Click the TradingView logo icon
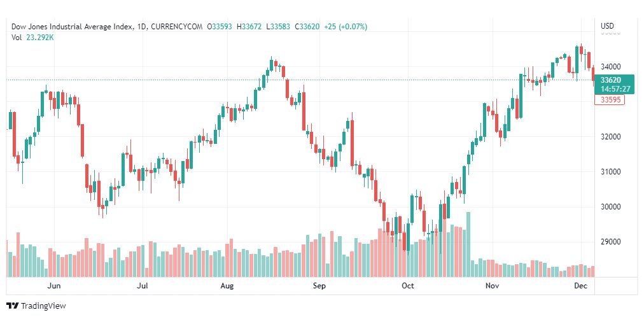 (x=12, y=306)
